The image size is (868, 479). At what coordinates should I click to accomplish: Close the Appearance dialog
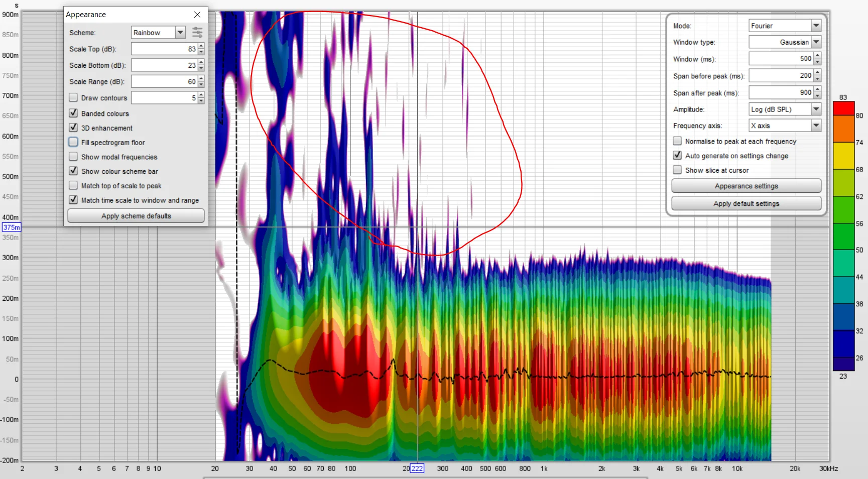pos(197,15)
